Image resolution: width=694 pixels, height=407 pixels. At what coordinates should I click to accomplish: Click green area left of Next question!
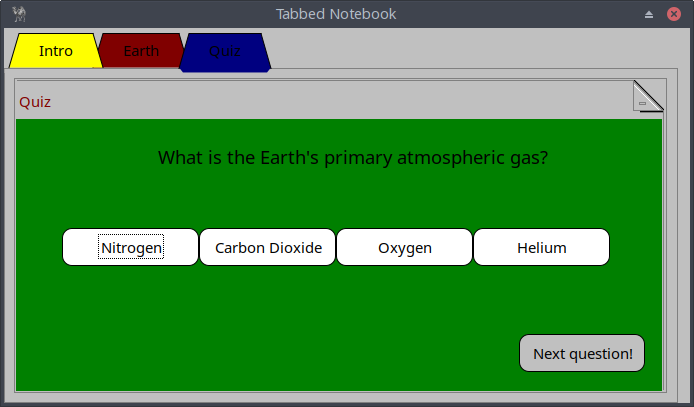click(400, 353)
